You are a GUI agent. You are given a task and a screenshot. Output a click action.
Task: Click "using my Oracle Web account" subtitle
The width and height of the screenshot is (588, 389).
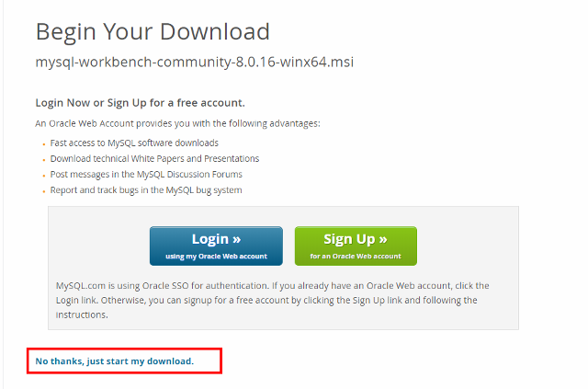point(216,256)
